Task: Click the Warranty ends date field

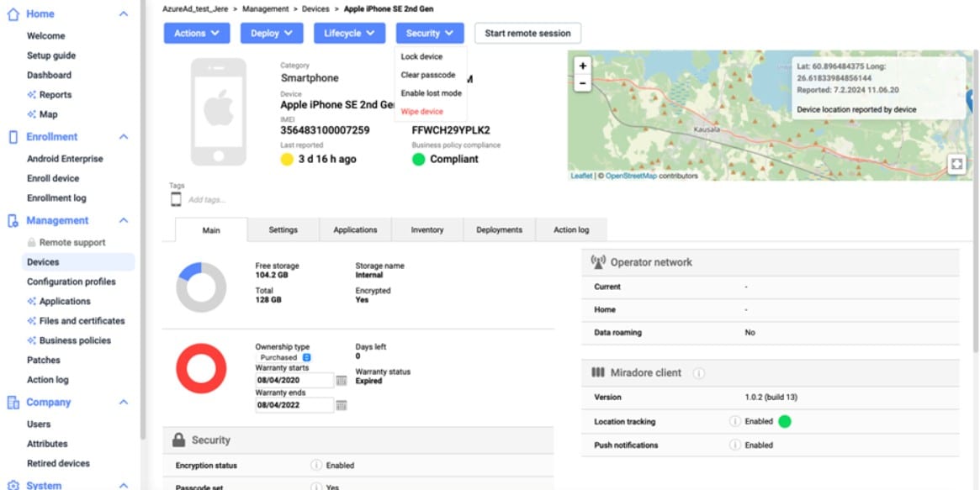Action: [x=294, y=405]
